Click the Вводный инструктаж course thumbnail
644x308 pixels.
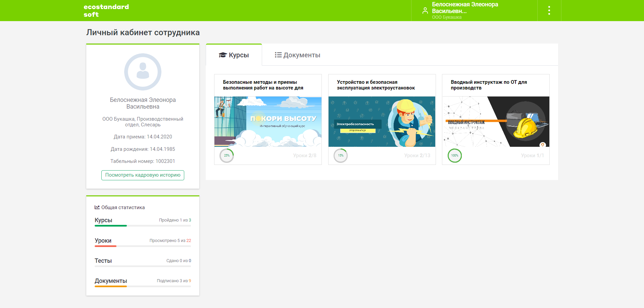coord(496,122)
